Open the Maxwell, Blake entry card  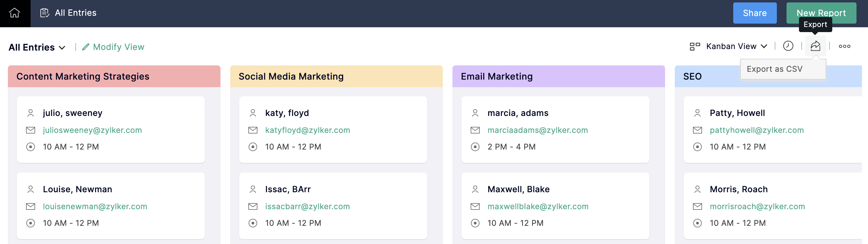click(555, 206)
